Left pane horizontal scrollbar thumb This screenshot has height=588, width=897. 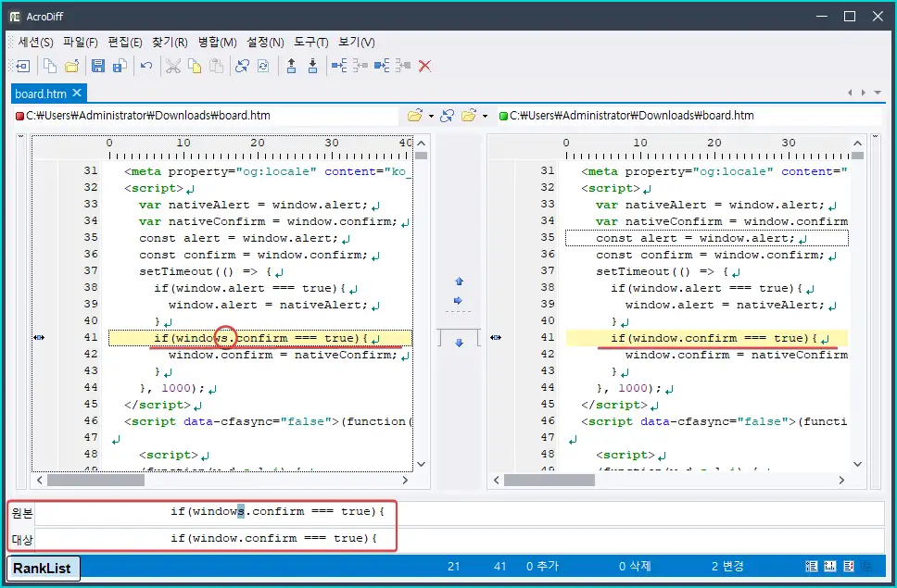(95, 481)
